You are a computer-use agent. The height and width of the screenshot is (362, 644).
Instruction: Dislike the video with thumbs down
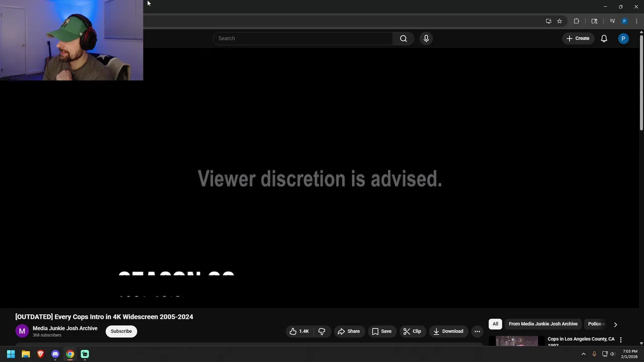[322, 331]
